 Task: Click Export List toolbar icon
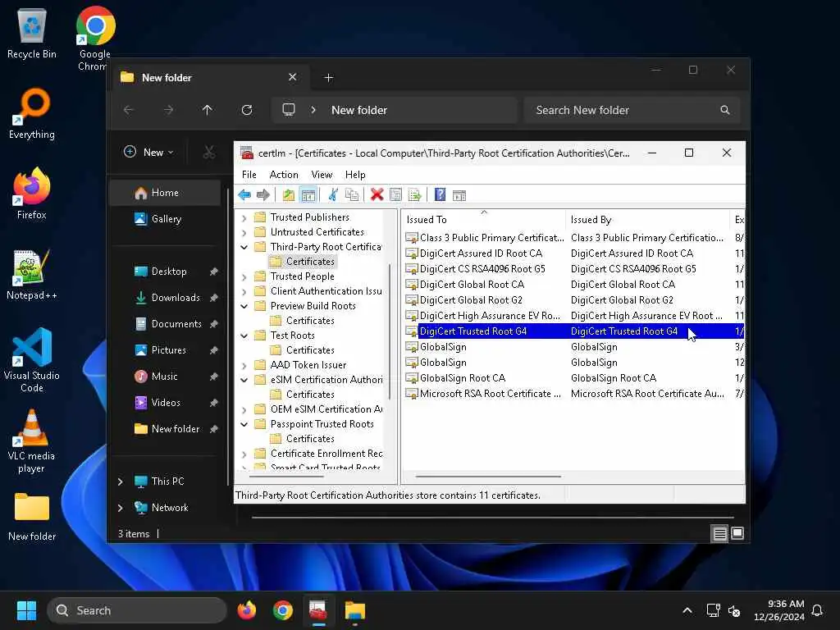414,195
